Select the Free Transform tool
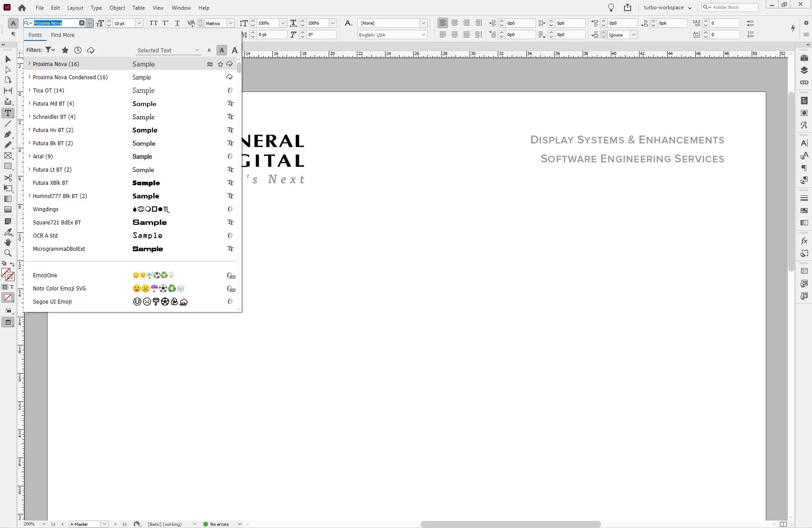Viewport: 812px width, 528px height. 8,188
